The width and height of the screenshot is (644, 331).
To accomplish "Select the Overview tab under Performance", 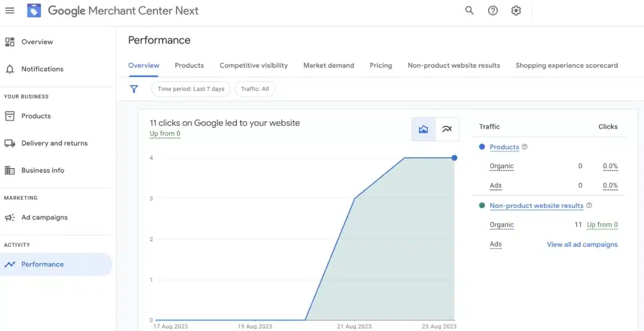I will coord(144,65).
